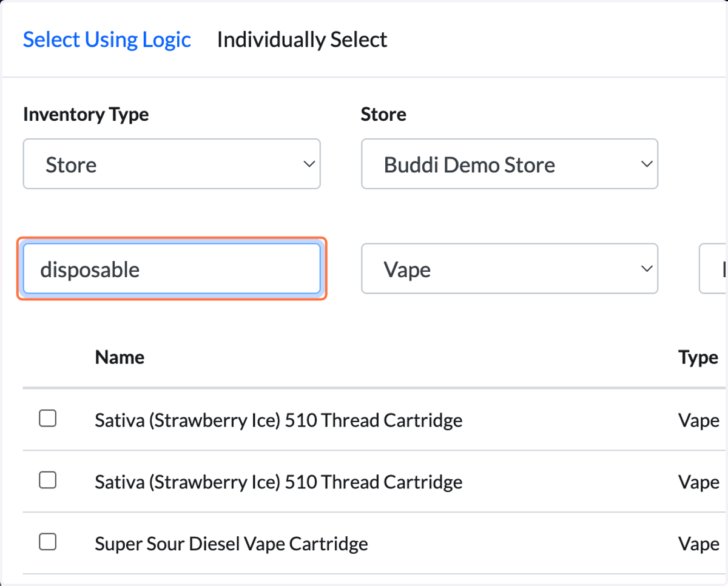
Task: Click the Inventory Type label
Action: pos(86,114)
